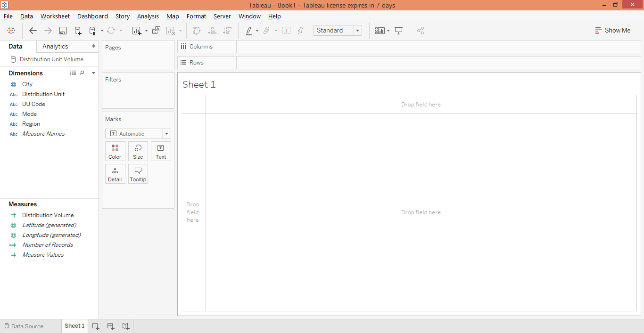The height and width of the screenshot is (333, 644).
Task: Click the New Story tab icon at bottom
Action: (126, 326)
